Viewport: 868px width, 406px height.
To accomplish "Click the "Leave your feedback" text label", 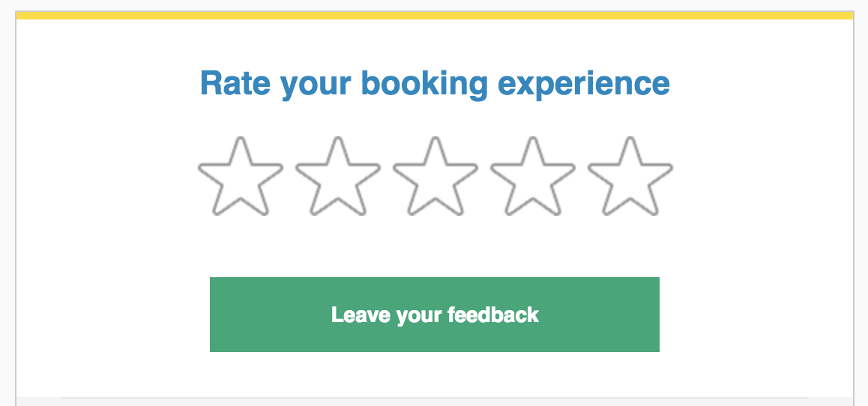I will pyautogui.click(x=435, y=315).
